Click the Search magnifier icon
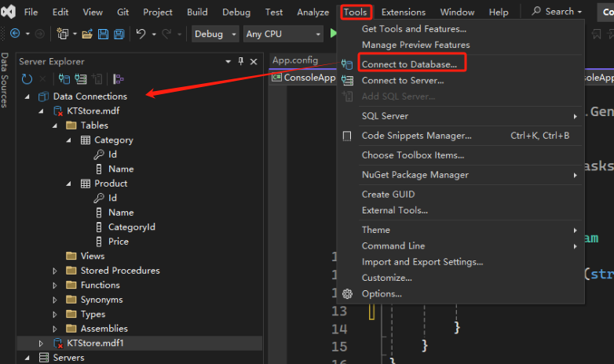The width and height of the screenshot is (614, 364). pyautogui.click(x=536, y=11)
